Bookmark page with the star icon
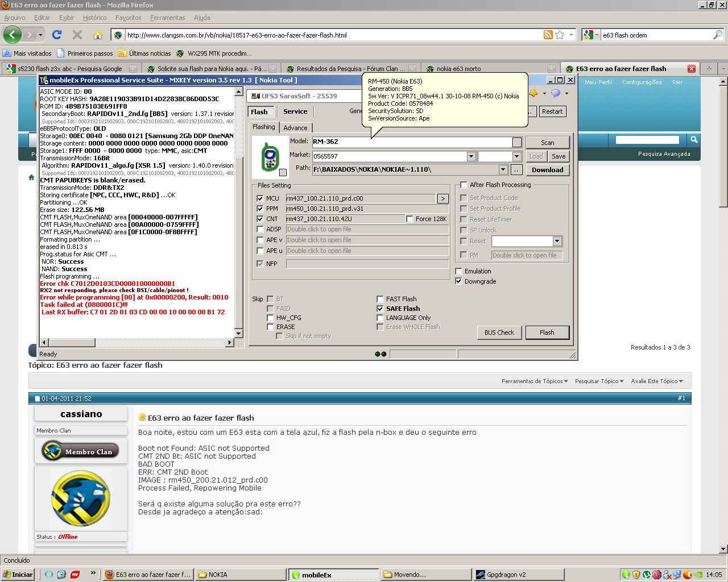728x582 pixels. 560,35
